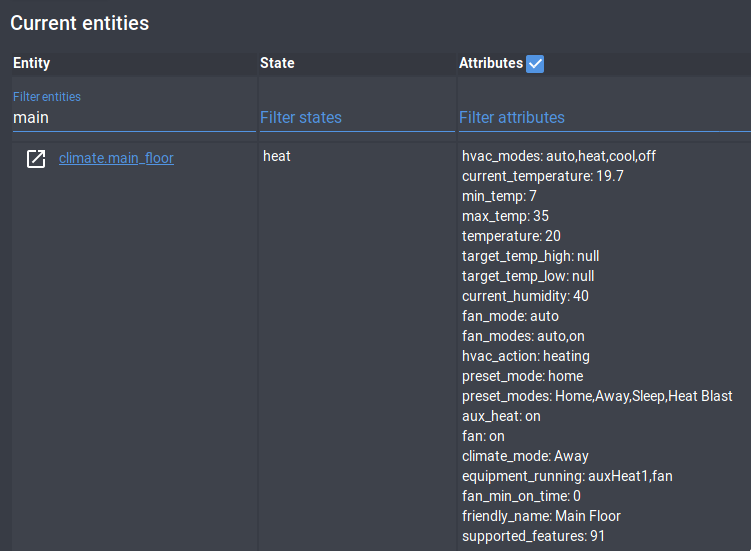The width and height of the screenshot is (751, 551).
Task: Click the supported_features 91 attribute
Action: pyautogui.click(x=533, y=536)
